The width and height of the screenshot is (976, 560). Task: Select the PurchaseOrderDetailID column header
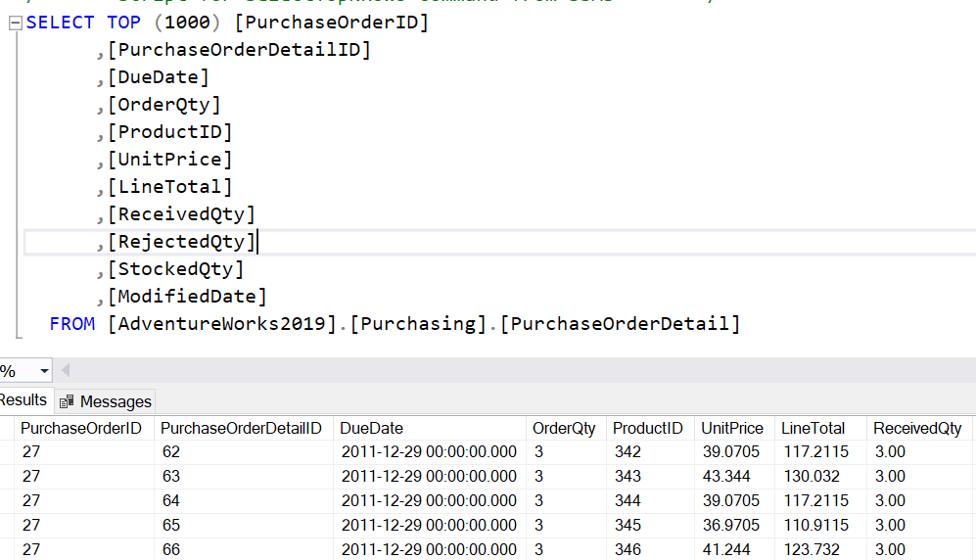(241, 428)
